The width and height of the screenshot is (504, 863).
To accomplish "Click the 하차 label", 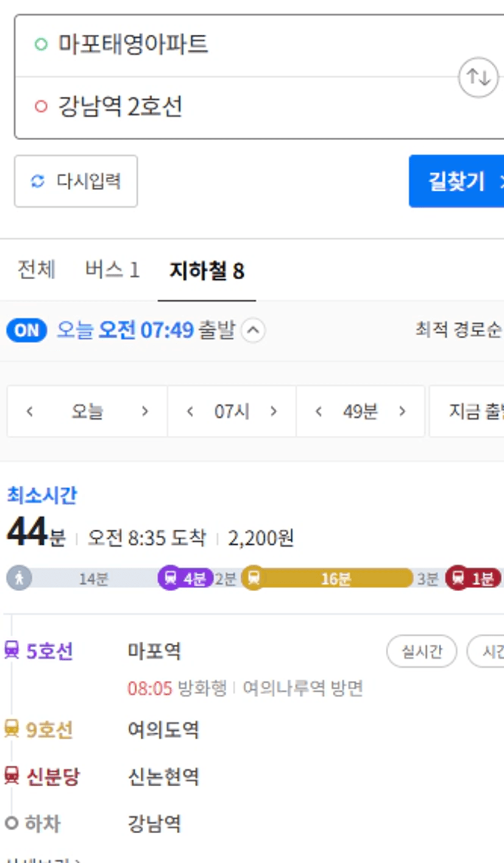I will [43, 824].
